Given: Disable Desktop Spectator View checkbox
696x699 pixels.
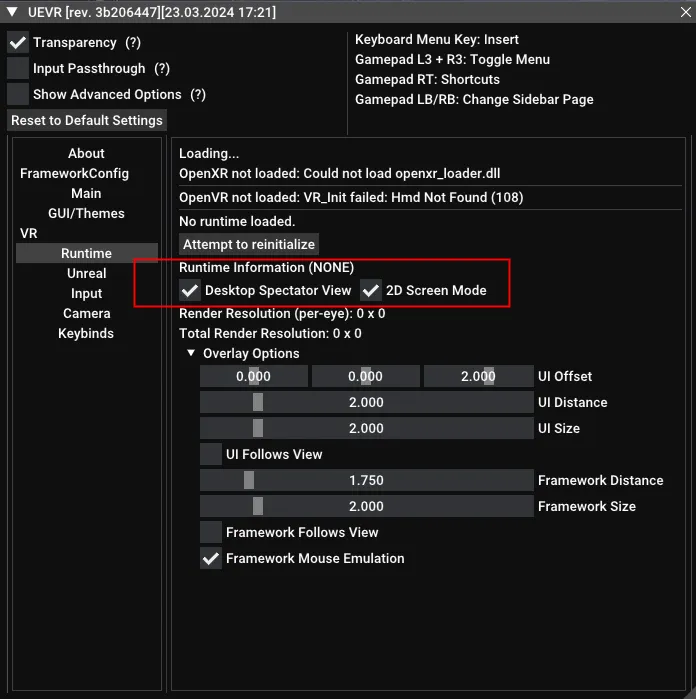Looking at the screenshot, I should pyautogui.click(x=190, y=291).
